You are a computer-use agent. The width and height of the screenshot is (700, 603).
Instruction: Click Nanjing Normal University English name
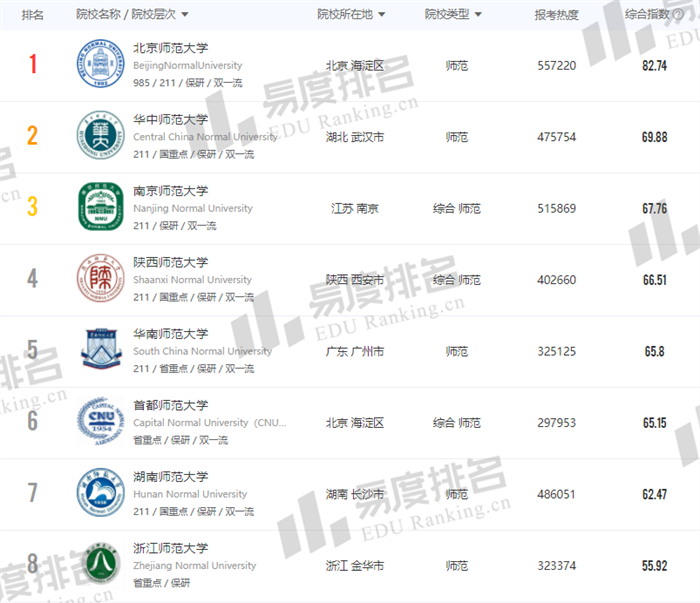(193, 208)
